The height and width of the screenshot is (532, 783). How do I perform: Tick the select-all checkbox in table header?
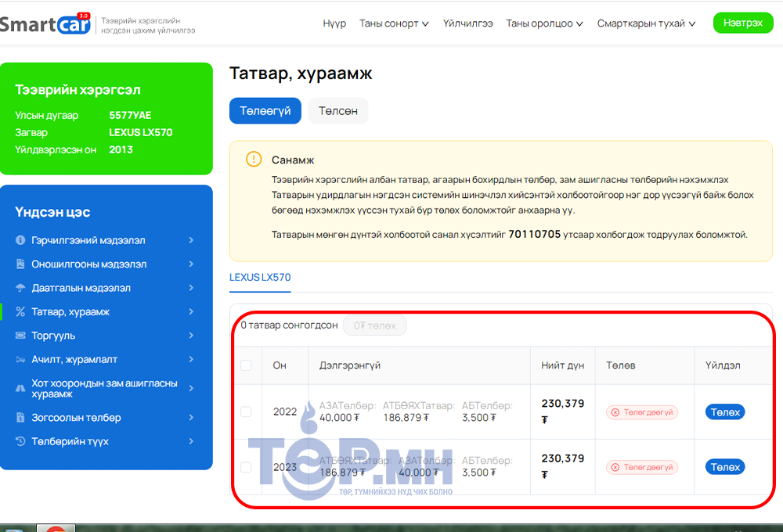(246, 365)
